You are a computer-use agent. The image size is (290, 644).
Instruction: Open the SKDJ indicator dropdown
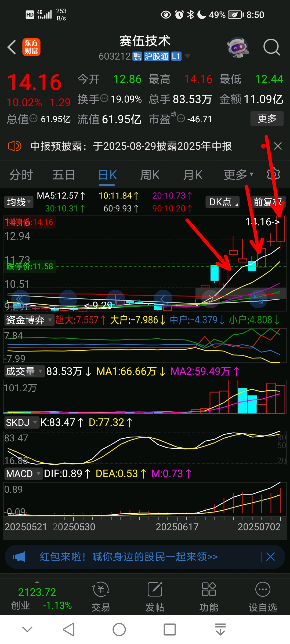[x=21, y=422]
